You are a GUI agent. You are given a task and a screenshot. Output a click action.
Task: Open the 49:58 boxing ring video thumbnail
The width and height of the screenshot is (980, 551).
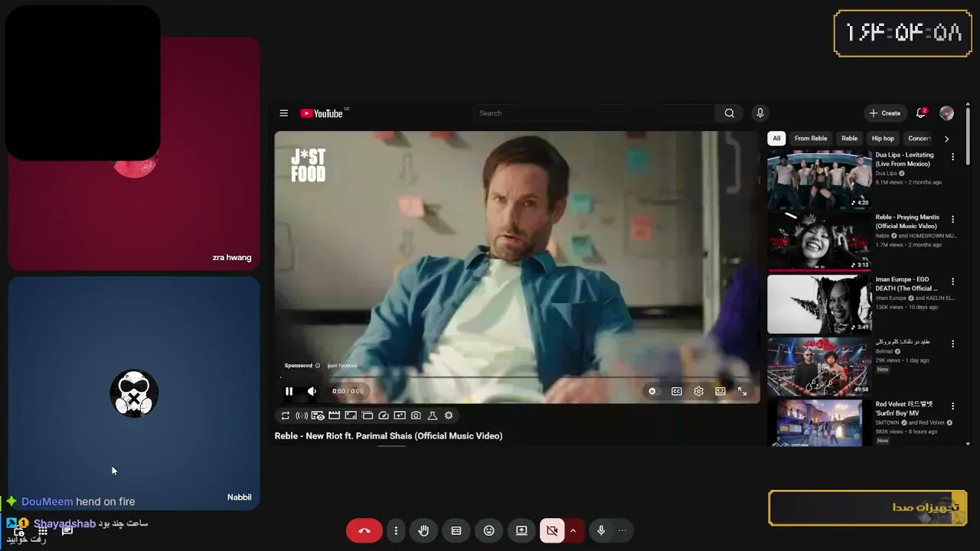[819, 367]
